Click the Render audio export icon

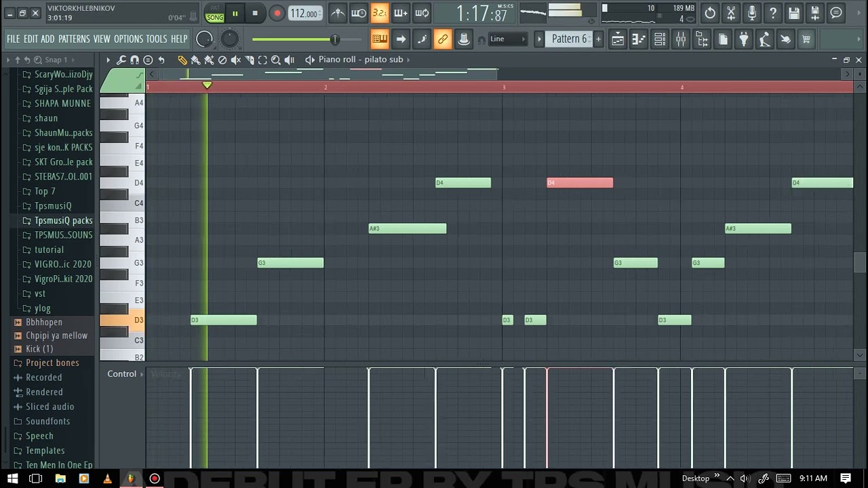point(815,13)
